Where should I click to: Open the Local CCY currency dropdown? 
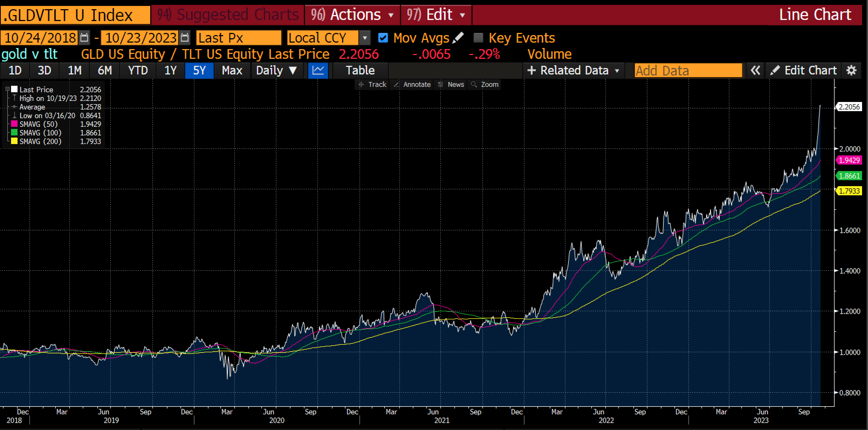click(365, 38)
